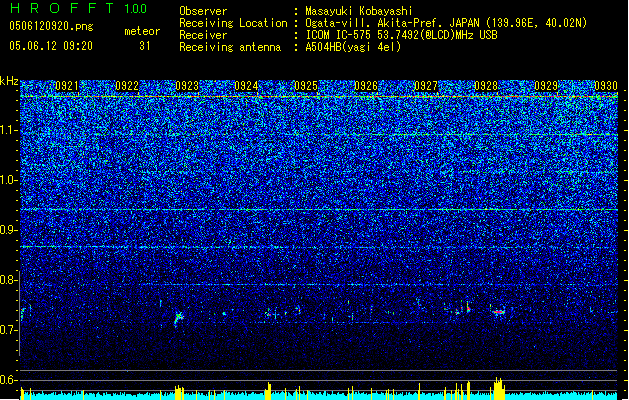Click the 0923 time marker
Viewport: 629px width, 400px height.
click(x=187, y=86)
